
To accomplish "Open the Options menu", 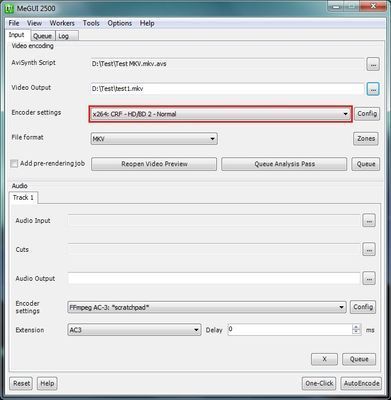I will click(x=120, y=23).
